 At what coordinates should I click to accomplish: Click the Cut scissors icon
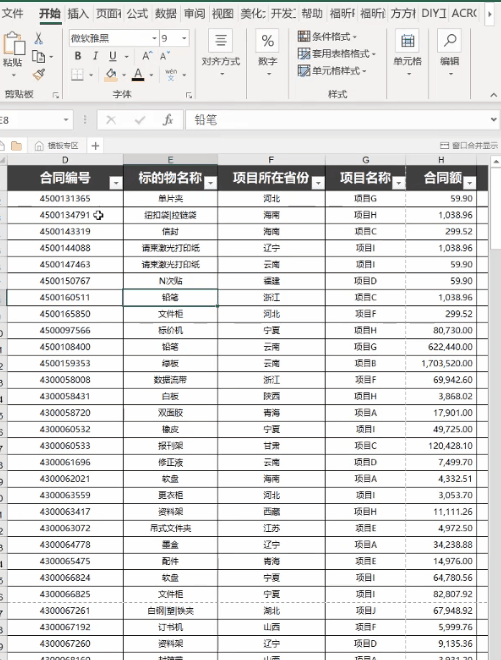pyautogui.click(x=39, y=39)
